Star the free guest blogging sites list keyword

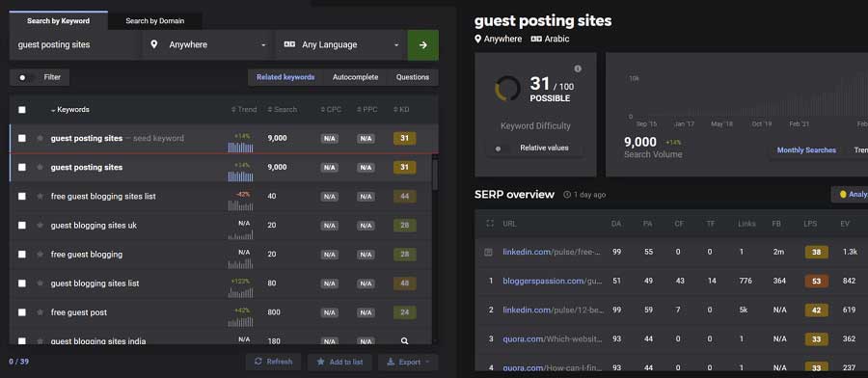(40, 196)
